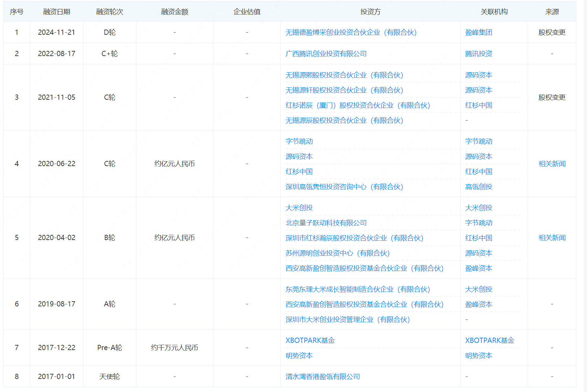Open 相关新闻 link for 2020-06-22 round
The image size is (587, 392).
point(552,164)
